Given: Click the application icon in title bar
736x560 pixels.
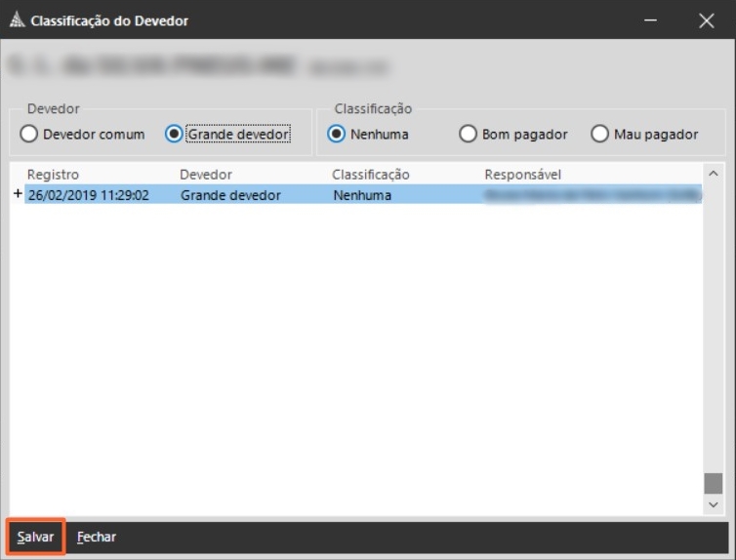Looking at the screenshot, I should [x=18, y=20].
